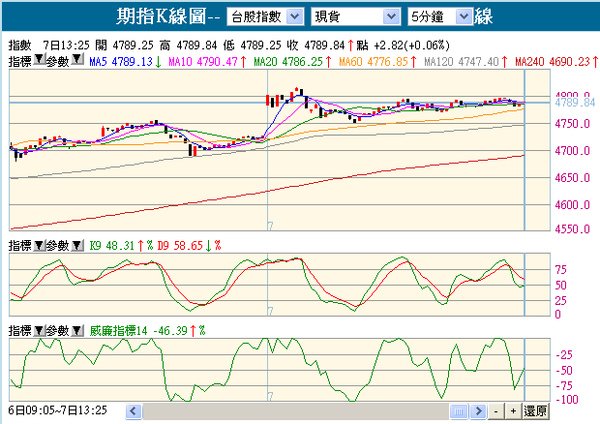Click the 低 4789.25 low price
Image resolution: width=600 pixels, height=424 pixels.
click(x=252, y=46)
